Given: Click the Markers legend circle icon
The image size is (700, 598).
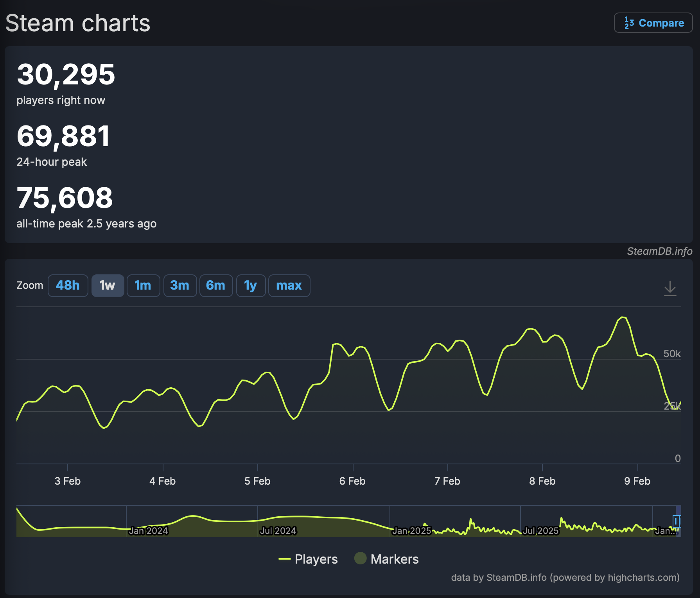Looking at the screenshot, I should coord(360,558).
